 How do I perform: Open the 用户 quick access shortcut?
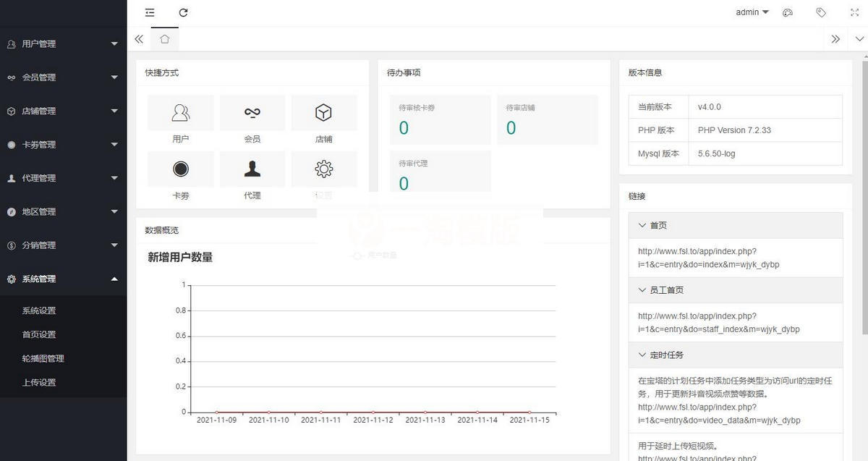(180, 112)
